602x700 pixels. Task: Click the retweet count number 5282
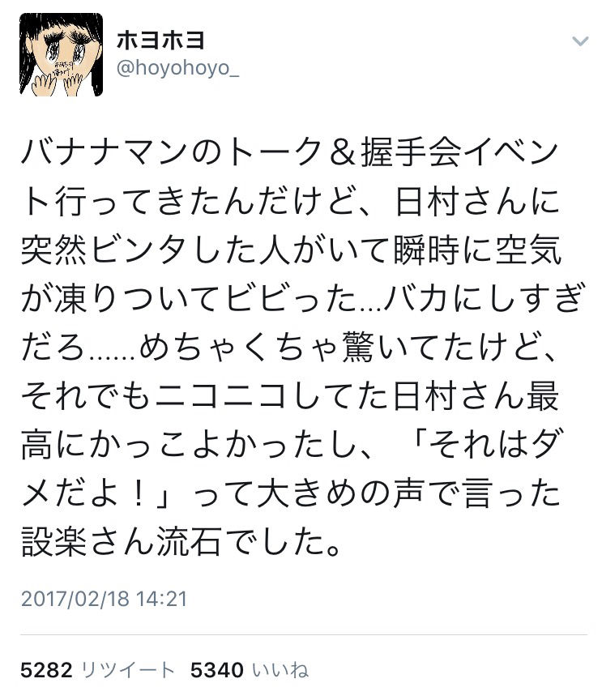46,670
